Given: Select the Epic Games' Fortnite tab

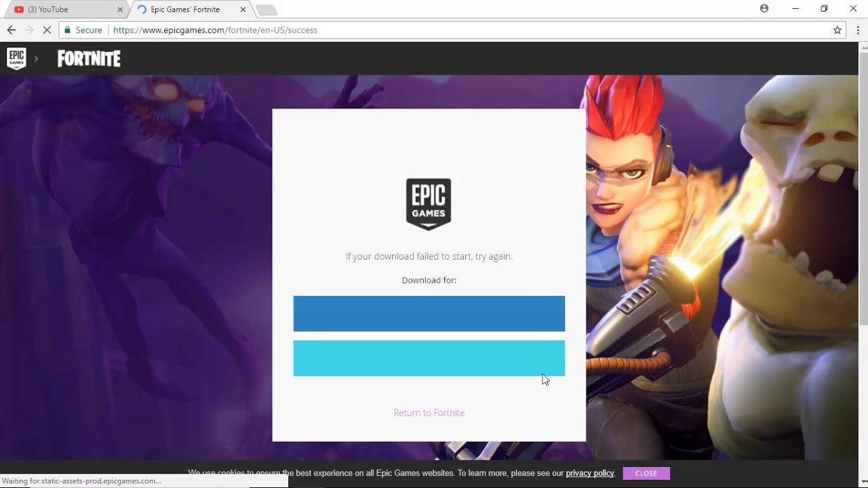Looking at the screenshot, I should click(x=190, y=9).
